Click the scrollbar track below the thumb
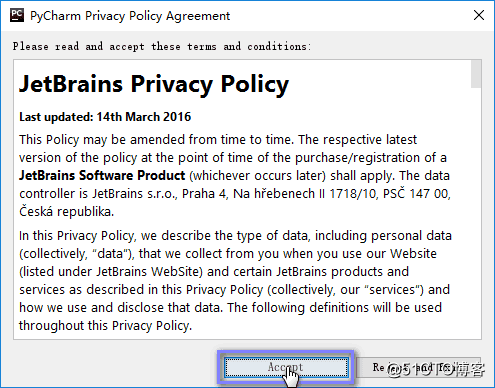Screen dimensions: 495x388 [476, 213]
